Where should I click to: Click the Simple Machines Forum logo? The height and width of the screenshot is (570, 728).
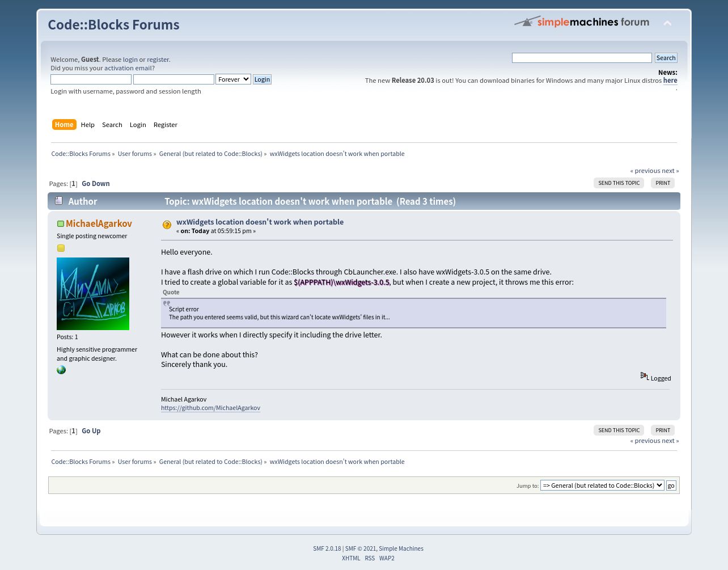pyautogui.click(x=582, y=22)
